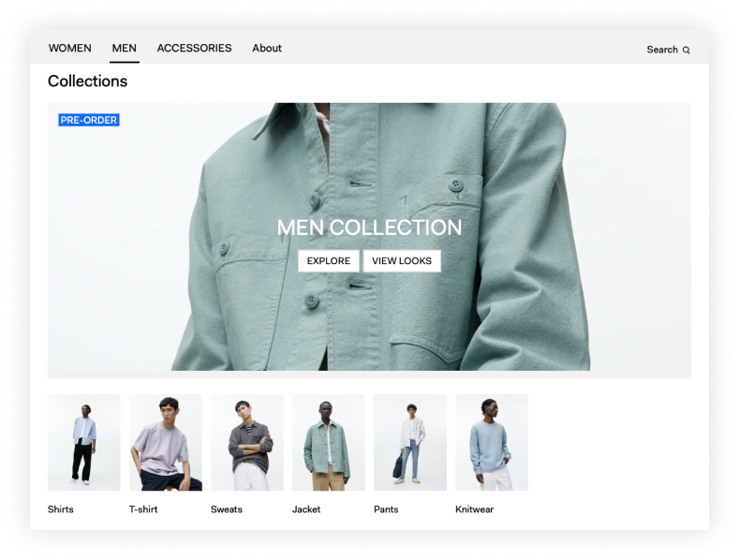Open the Knitwear category thumbnail
The height and width of the screenshot is (560, 739).
click(492, 443)
